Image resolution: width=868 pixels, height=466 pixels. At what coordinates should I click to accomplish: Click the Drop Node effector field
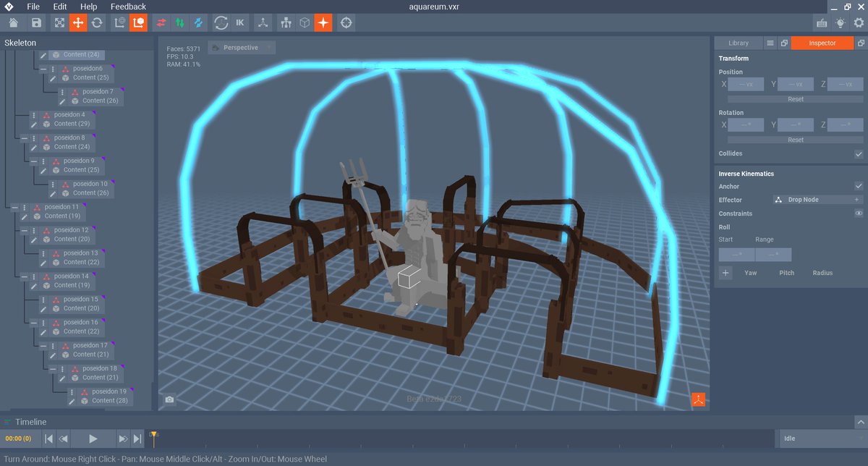[x=817, y=200]
